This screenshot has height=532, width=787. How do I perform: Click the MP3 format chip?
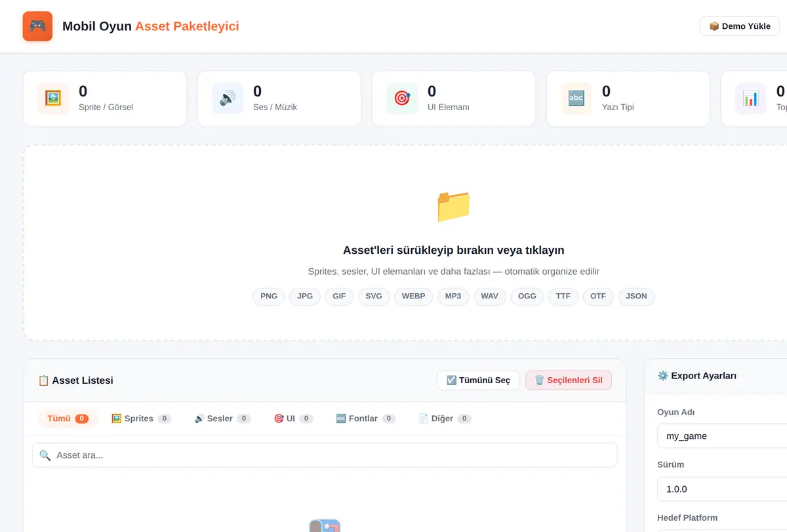point(453,297)
